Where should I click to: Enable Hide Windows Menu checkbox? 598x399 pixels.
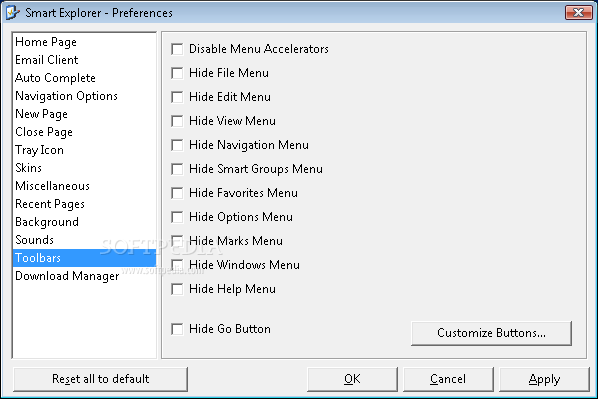177,265
